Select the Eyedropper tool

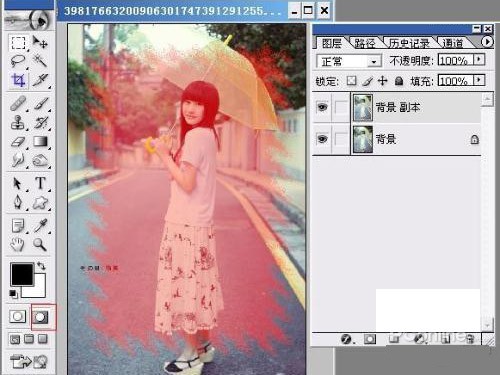(x=40, y=226)
